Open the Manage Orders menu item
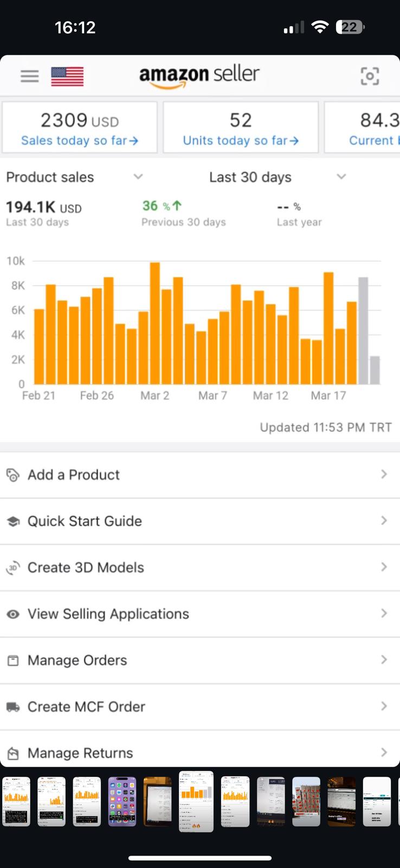This screenshot has height=868, width=400. 200,661
